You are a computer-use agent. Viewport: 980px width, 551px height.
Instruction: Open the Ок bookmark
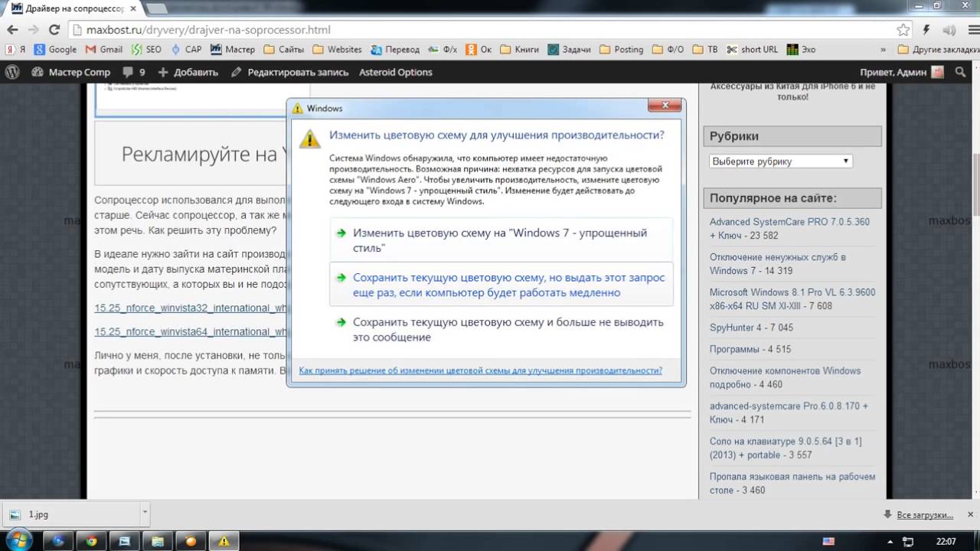[479, 49]
